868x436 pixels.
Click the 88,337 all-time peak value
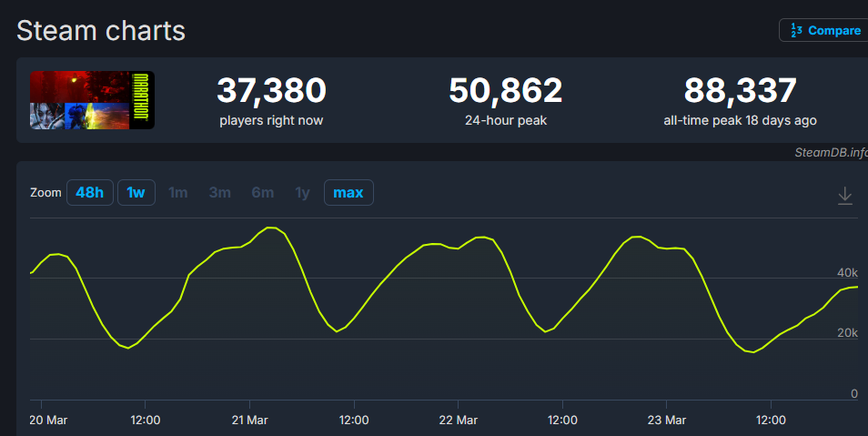point(740,90)
